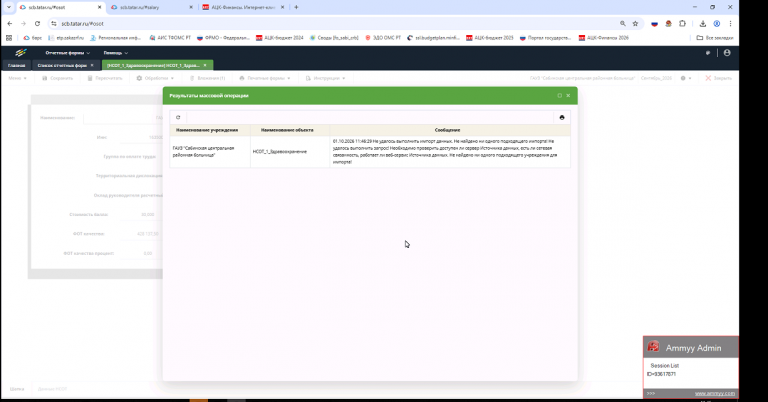768x402 pixels.
Task: Click Сохранить in the form toolbar
Action: [x=57, y=78]
